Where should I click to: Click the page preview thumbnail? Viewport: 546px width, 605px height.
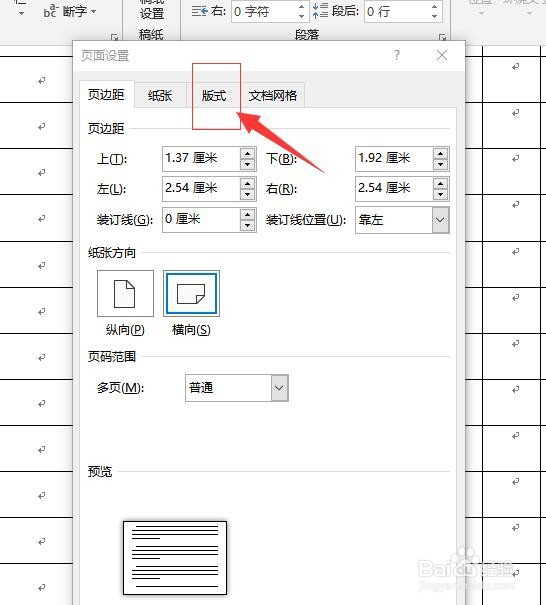[x=175, y=558]
